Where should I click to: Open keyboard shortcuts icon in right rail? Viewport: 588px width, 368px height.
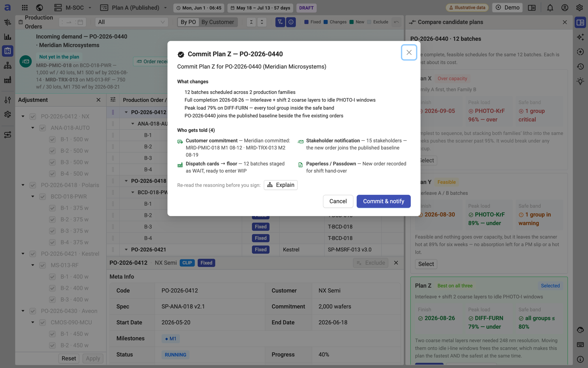click(580, 345)
